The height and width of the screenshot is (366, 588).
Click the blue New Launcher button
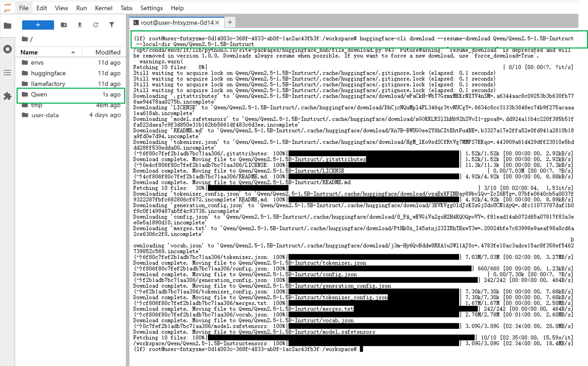coord(38,25)
